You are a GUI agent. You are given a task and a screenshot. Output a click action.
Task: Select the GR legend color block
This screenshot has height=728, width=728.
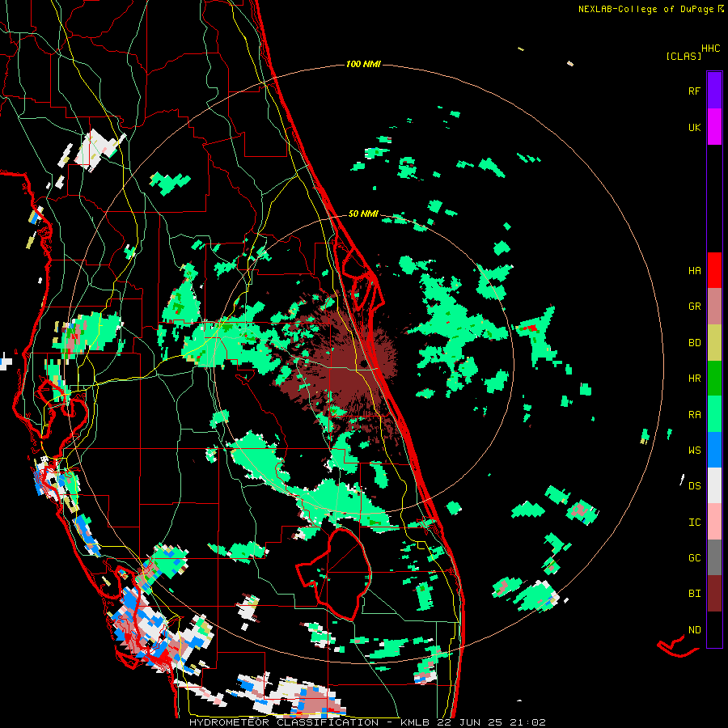click(714, 306)
